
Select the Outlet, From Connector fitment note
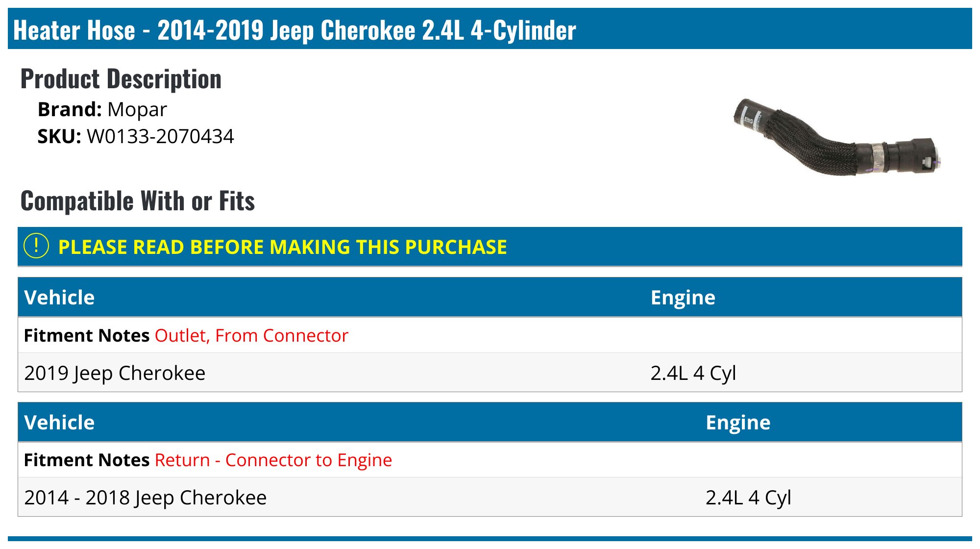click(251, 336)
